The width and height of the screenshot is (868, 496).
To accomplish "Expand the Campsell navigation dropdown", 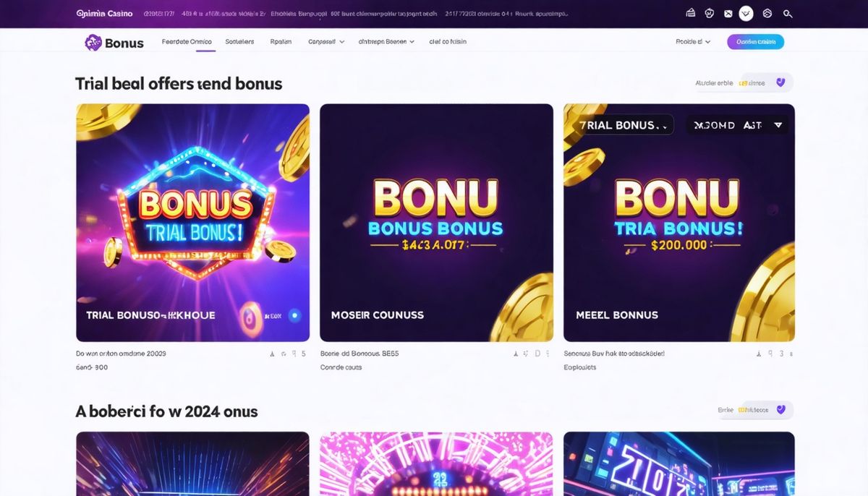I will (325, 41).
